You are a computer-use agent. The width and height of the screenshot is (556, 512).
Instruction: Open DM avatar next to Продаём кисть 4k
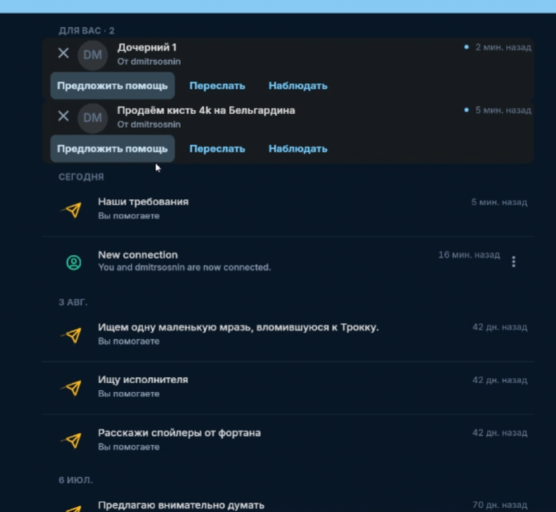tap(93, 118)
